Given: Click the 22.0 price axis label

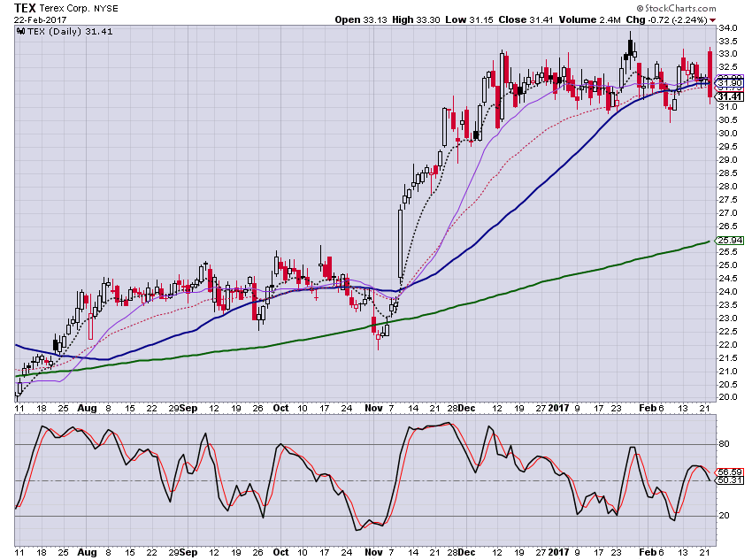Looking at the screenshot, I should tap(727, 345).
